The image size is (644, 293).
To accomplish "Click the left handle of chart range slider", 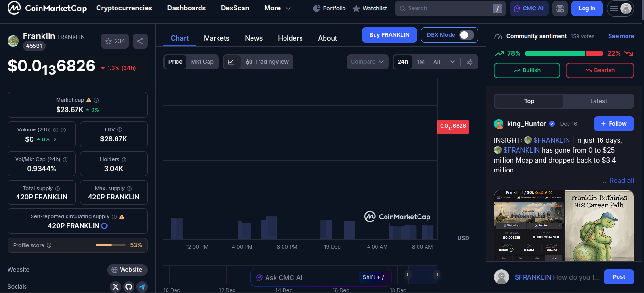I will (408, 275).
